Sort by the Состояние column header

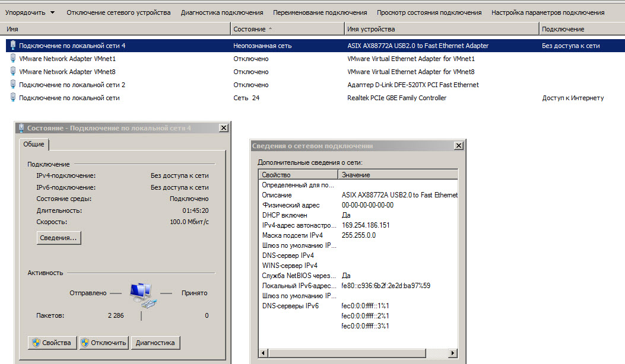pos(287,29)
